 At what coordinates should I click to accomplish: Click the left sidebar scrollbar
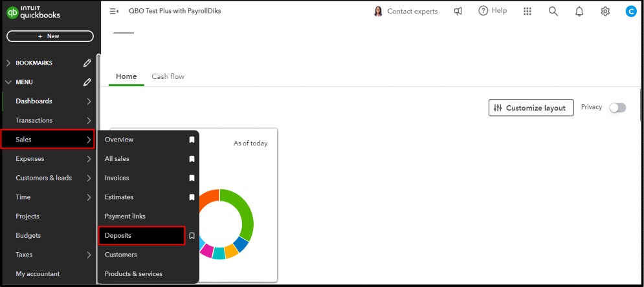98,92
